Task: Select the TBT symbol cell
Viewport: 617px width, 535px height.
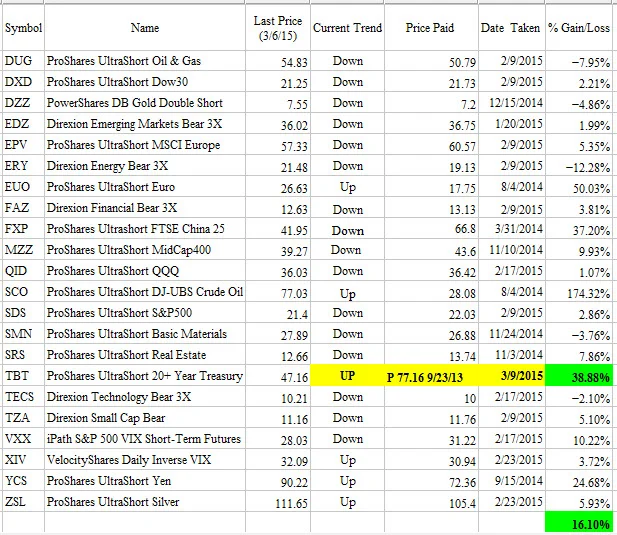Action: [x=23, y=375]
